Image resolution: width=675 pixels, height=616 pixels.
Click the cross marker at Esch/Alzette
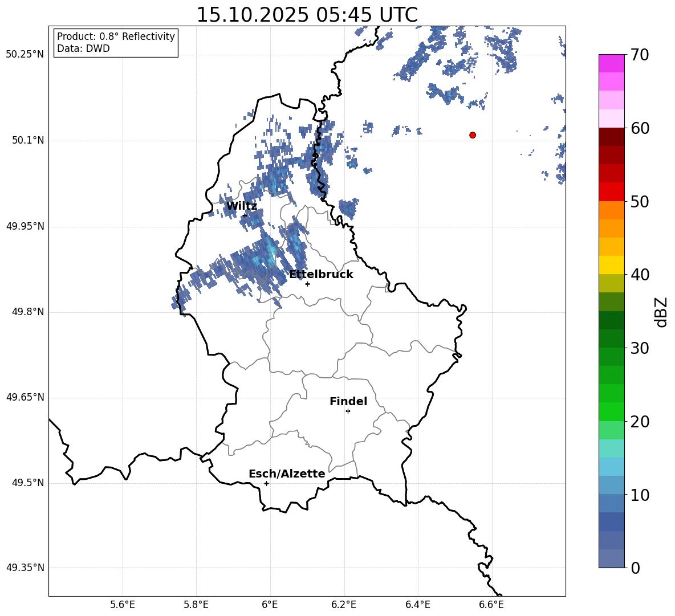coord(266,483)
